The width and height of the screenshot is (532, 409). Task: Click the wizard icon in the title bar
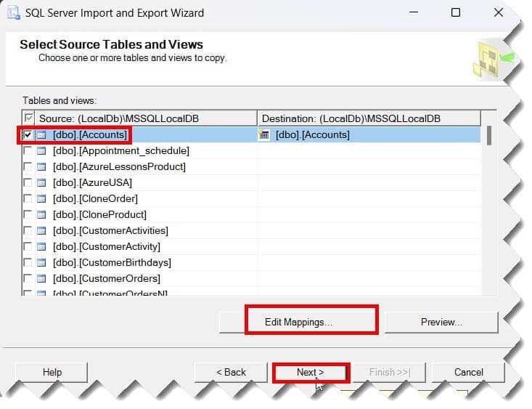click(x=14, y=13)
